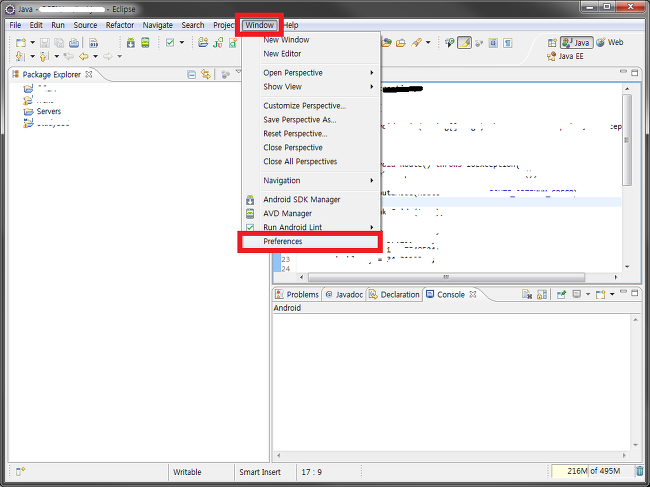Click the open folder Open Task toolbar icon
The image size is (650, 487).
[x=401, y=43]
